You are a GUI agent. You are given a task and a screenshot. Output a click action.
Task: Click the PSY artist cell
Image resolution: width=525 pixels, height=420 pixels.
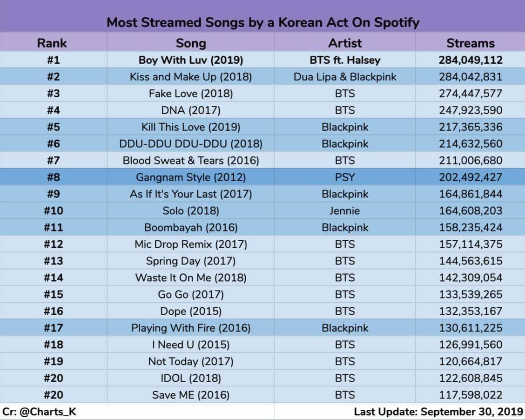[x=345, y=177]
